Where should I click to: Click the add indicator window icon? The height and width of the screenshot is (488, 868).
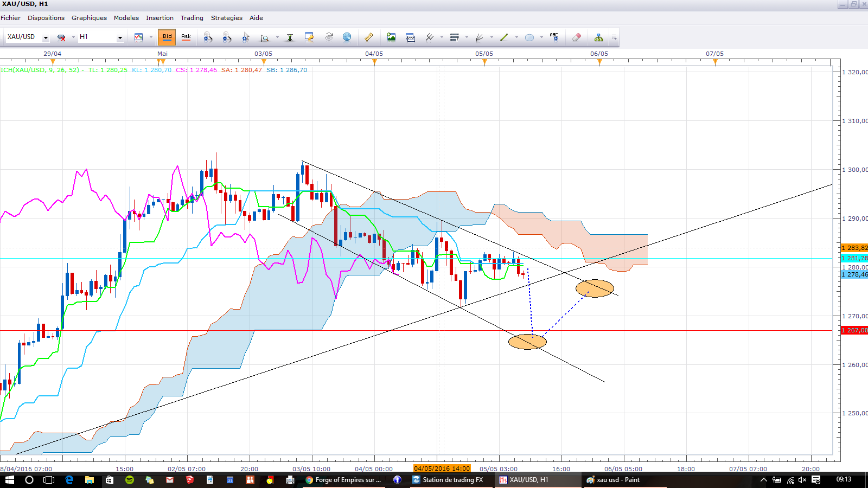(x=411, y=37)
